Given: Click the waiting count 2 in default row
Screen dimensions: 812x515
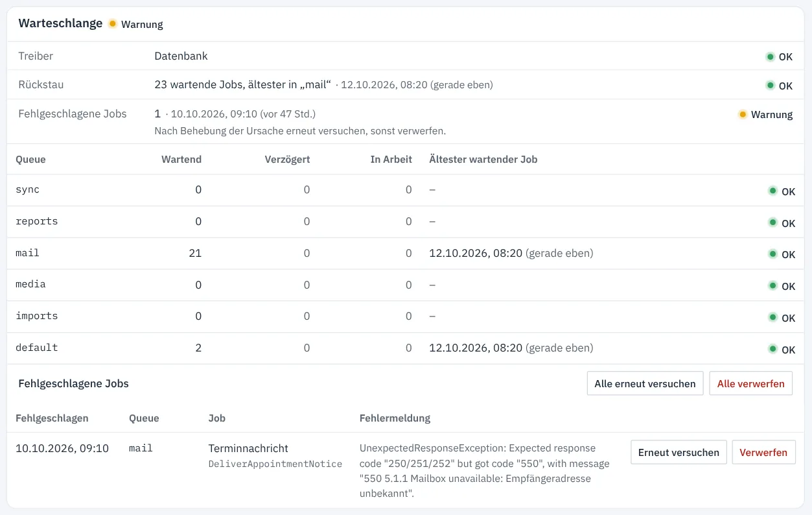Looking at the screenshot, I should click(x=198, y=348).
